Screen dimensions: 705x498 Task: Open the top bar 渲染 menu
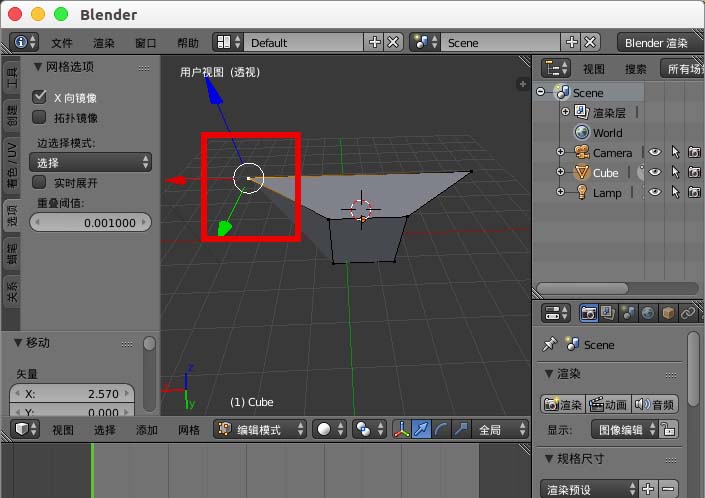(104, 43)
